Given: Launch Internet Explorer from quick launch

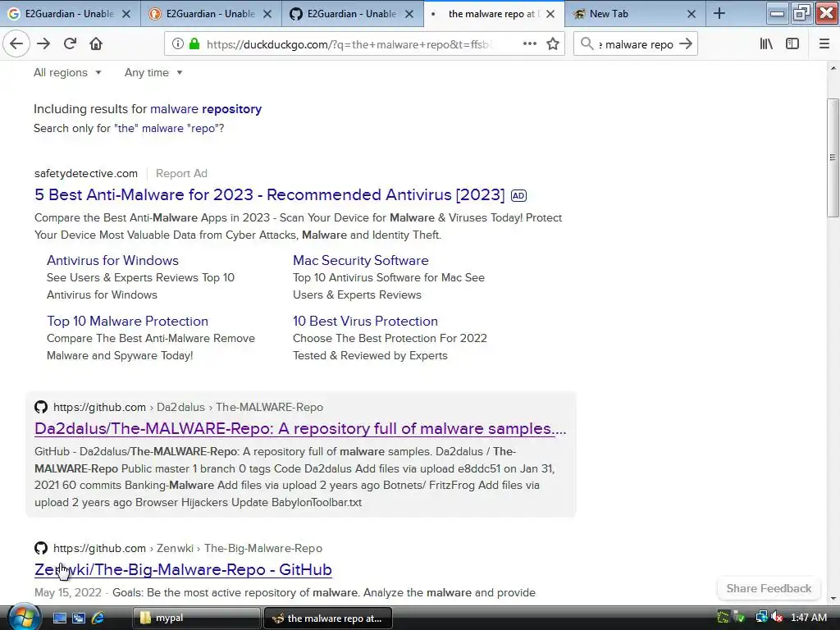Looking at the screenshot, I should tap(98, 619).
